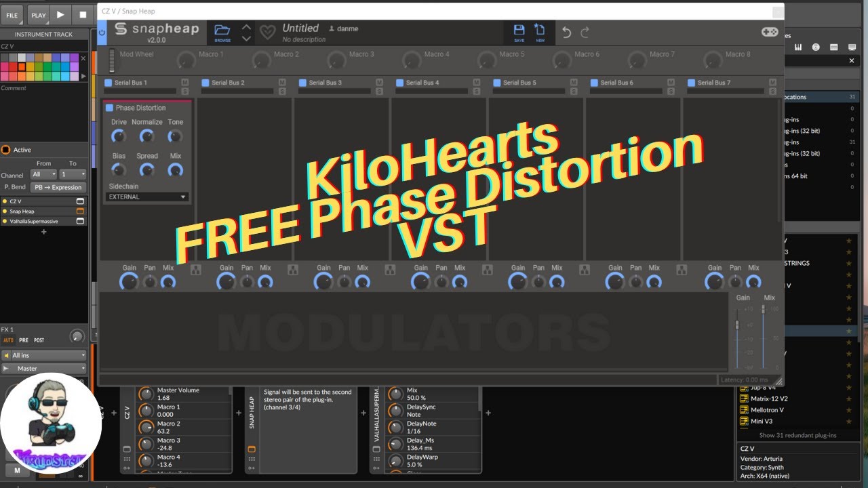Open the Snap Heap plugin window icon

tap(80, 211)
